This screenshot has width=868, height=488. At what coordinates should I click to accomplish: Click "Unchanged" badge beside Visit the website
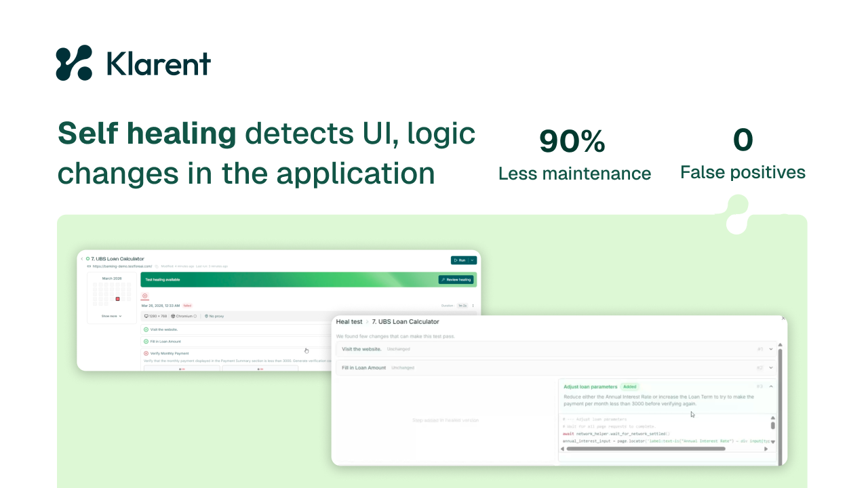point(399,349)
